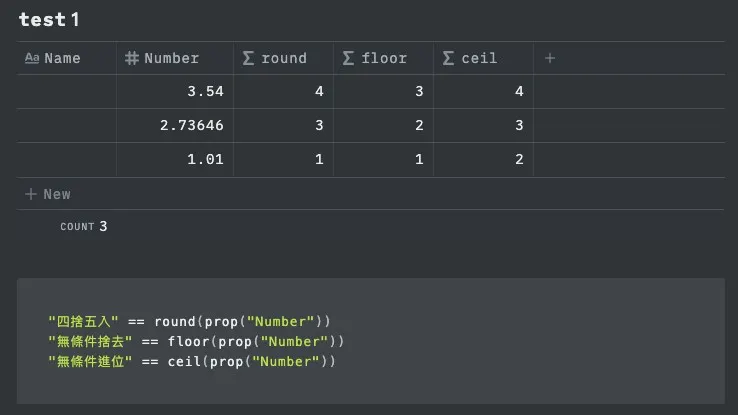Open the floor column header menu
Screen dimensions: 738x415
384,58
